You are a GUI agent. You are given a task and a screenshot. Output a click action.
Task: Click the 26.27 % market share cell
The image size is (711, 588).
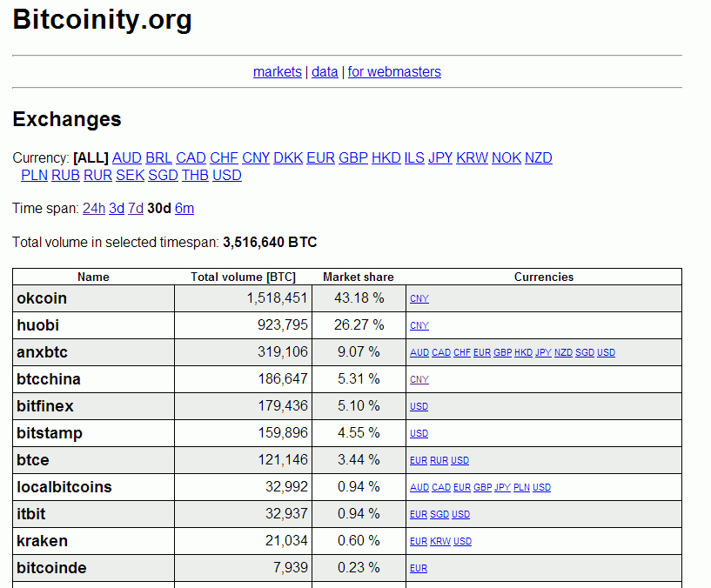(x=359, y=325)
